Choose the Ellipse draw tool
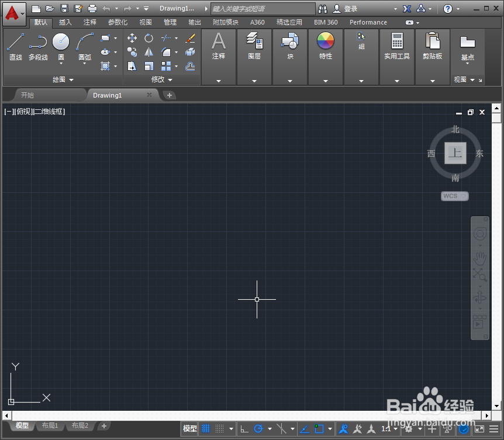Image resolution: width=504 pixels, height=440 pixels. 105,52
